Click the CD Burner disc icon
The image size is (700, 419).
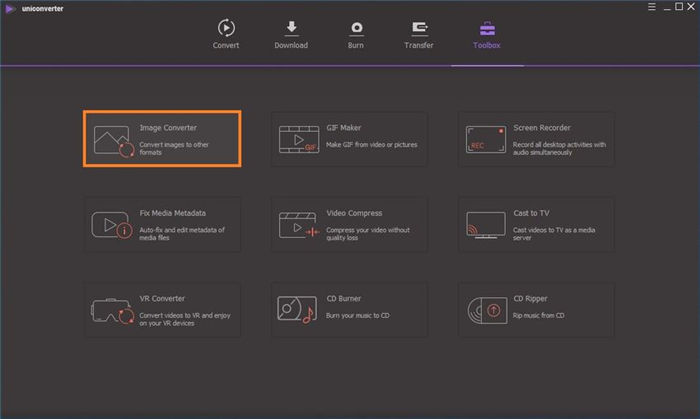coord(297,309)
